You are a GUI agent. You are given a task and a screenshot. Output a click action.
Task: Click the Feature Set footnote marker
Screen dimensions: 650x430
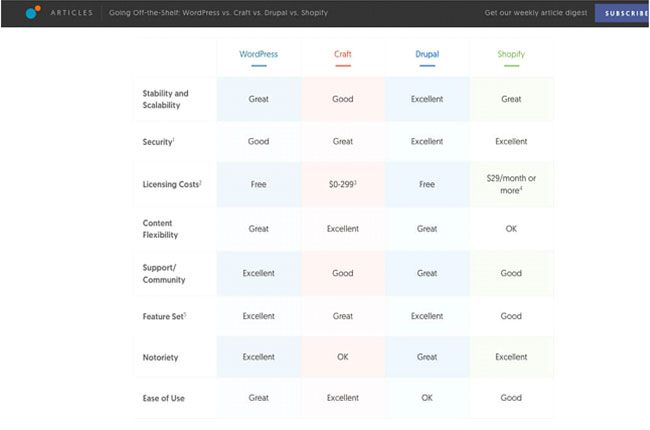(186, 314)
